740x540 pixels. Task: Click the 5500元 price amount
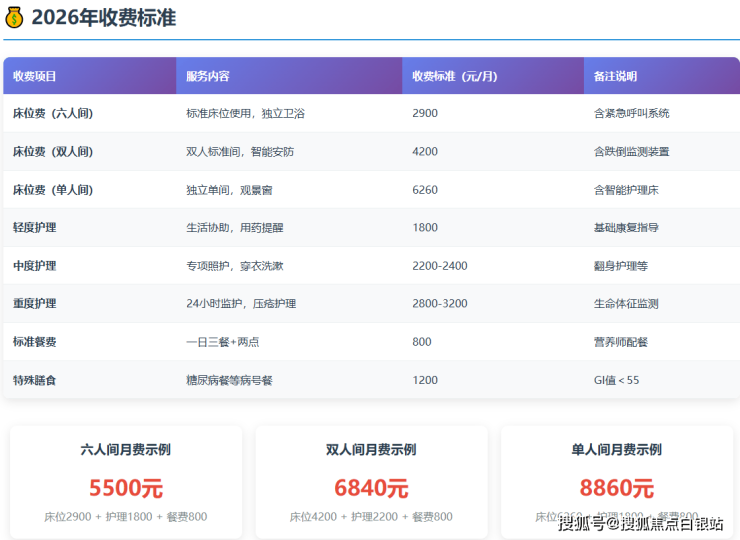pyautogui.click(x=125, y=488)
